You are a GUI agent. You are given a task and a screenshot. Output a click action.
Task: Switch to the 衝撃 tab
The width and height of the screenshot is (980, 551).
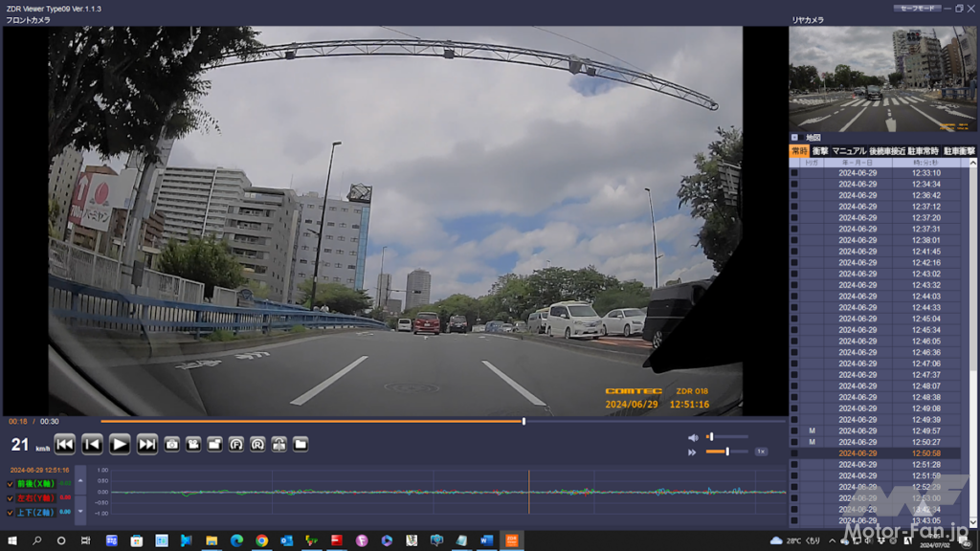coord(820,151)
